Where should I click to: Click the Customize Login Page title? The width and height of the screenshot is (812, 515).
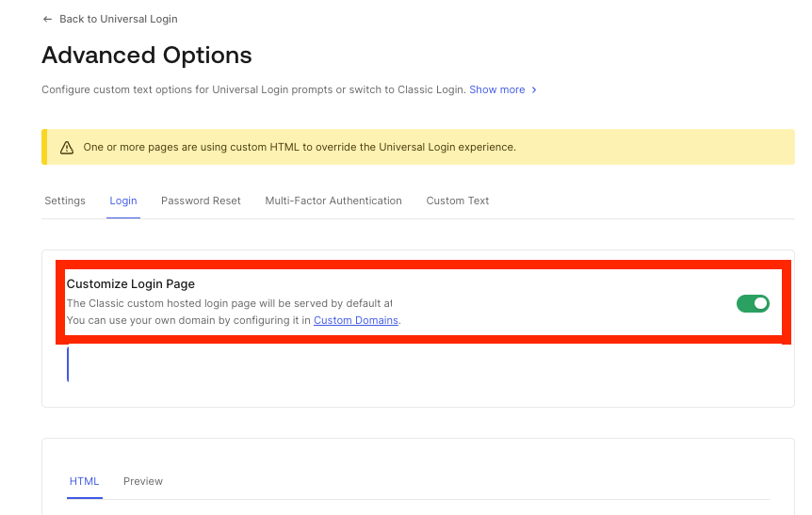pyautogui.click(x=131, y=284)
